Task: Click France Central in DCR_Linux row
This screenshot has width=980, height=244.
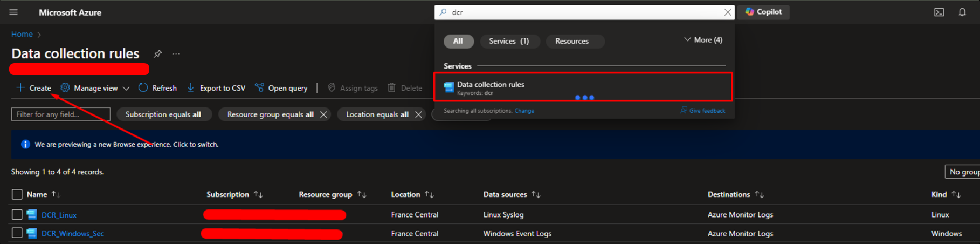Action: 415,215
